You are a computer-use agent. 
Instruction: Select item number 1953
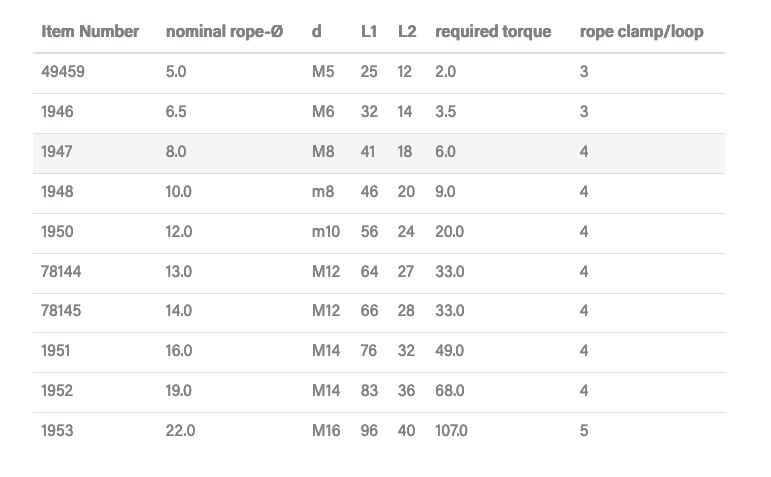tap(57, 431)
